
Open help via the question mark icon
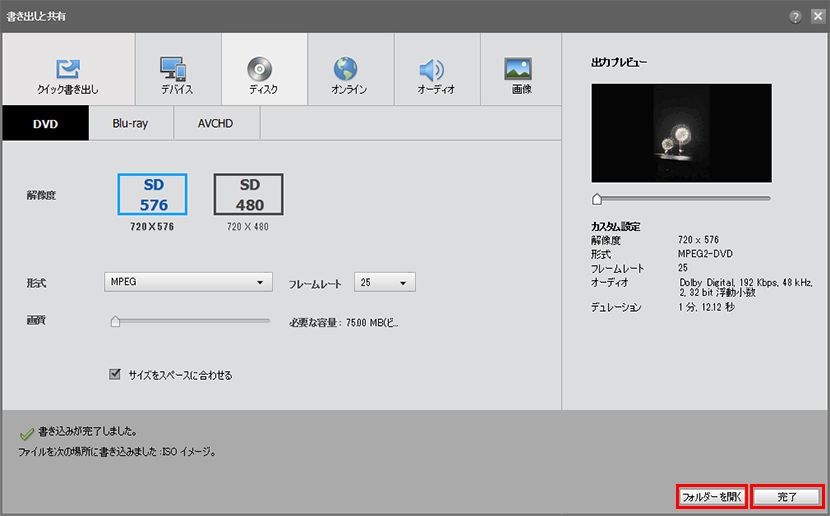coord(795,17)
